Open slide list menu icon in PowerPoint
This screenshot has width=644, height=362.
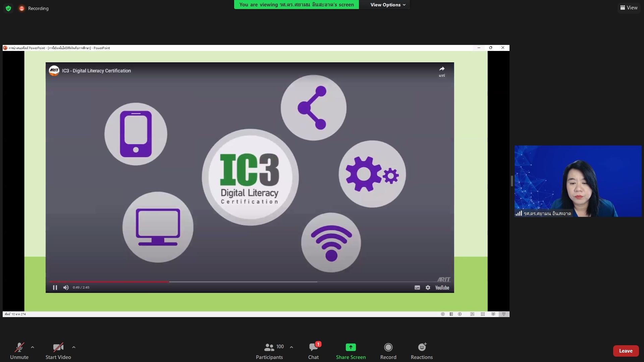(451, 314)
